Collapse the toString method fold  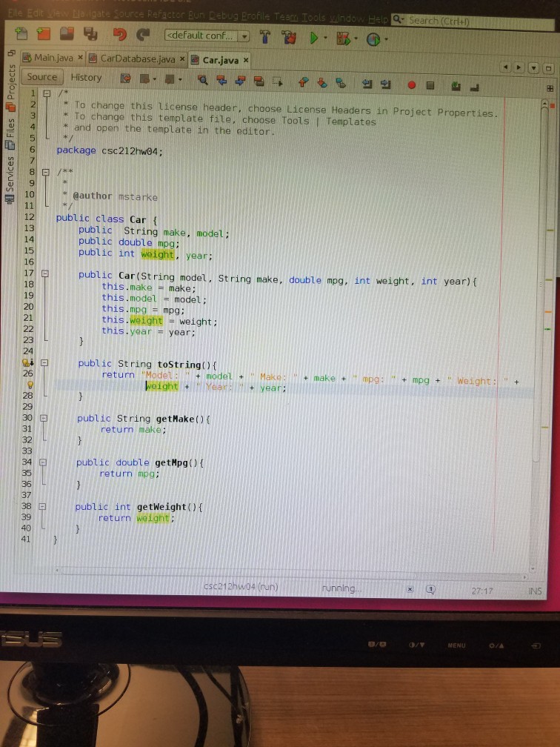click(x=44, y=362)
